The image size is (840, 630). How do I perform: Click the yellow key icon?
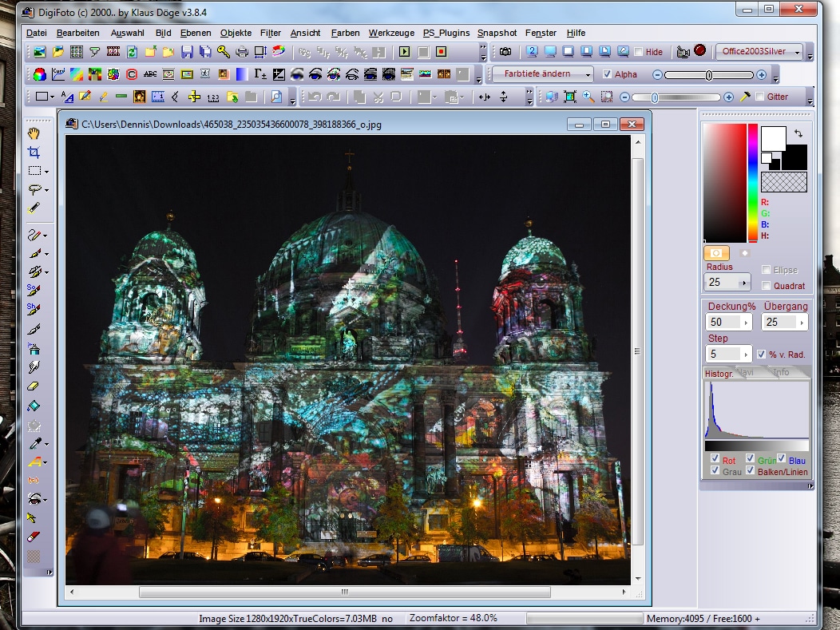(x=224, y=52)
